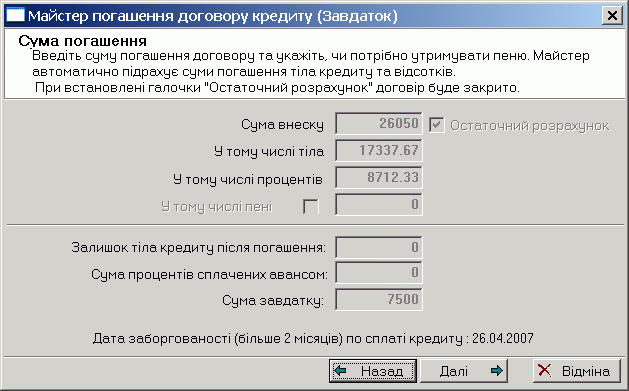
Task: Click the Залишок тіла кредиту label
Action: [199, 248]
